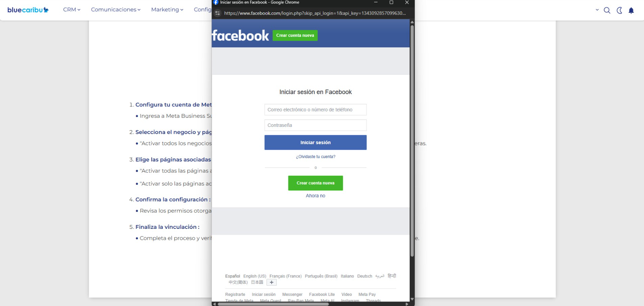Click the Facebook favicon in title bar
644x306 pixels.
coord(216,2)
